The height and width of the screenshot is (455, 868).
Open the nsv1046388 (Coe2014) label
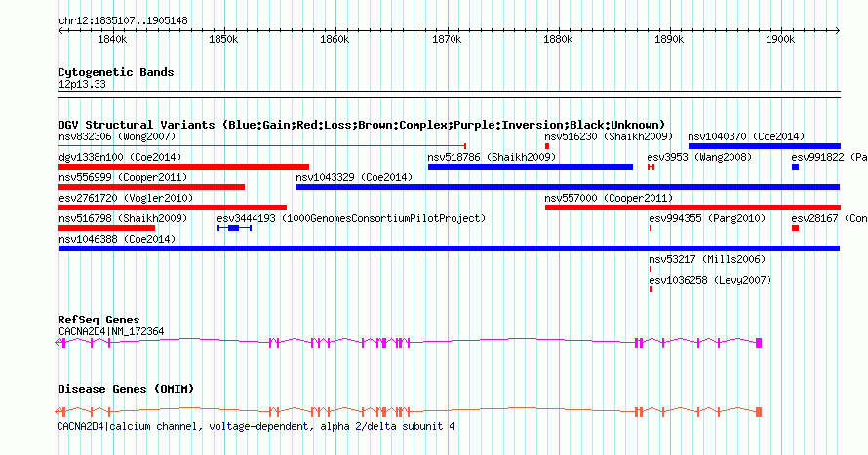(117, 239)
